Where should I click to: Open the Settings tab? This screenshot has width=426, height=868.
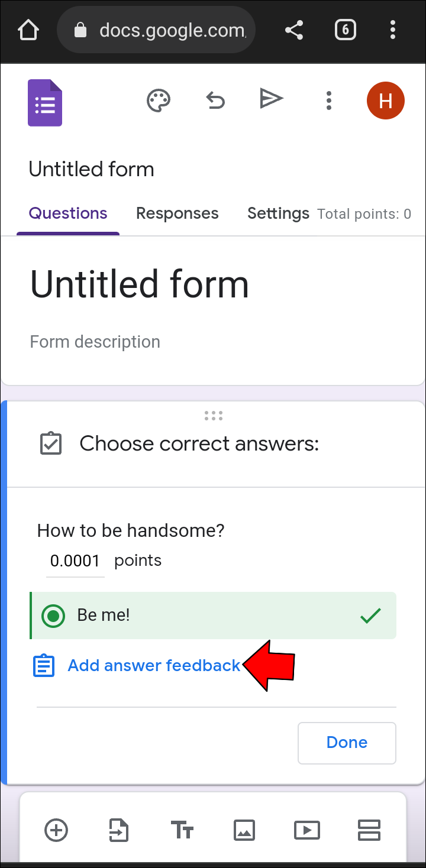pos(278,213)
